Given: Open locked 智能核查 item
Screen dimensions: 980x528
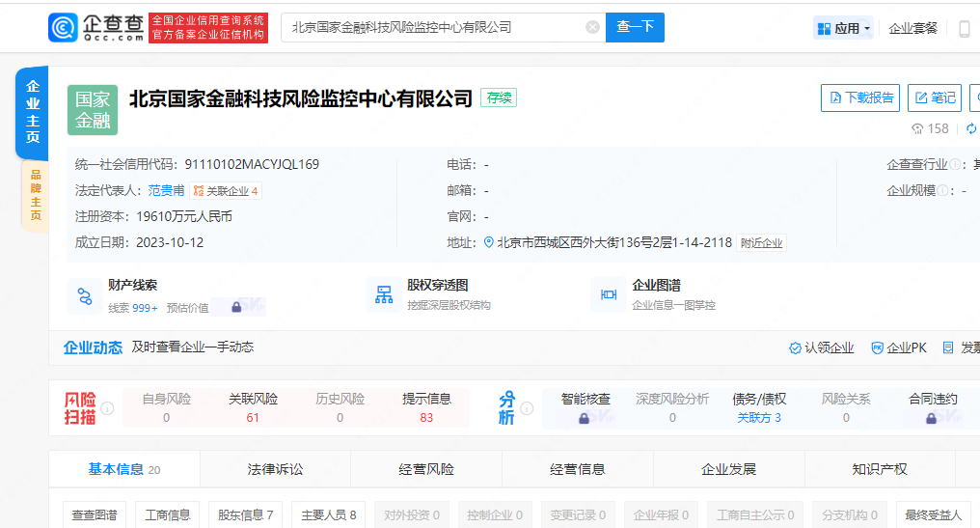Looking at the screenshot, I should pos(585,408).
